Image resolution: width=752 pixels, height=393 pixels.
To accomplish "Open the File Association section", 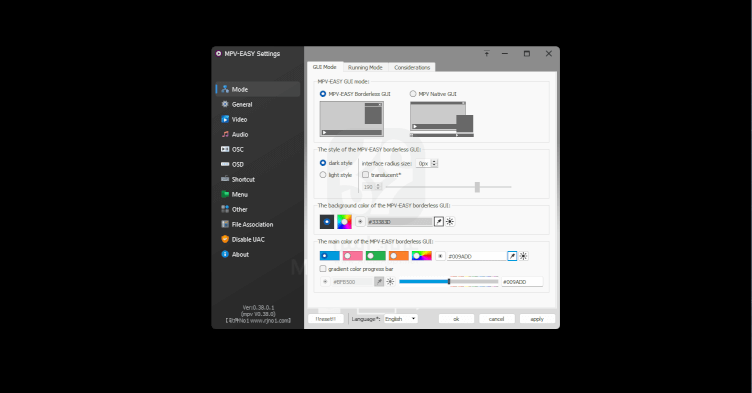I will pos(258,224).
